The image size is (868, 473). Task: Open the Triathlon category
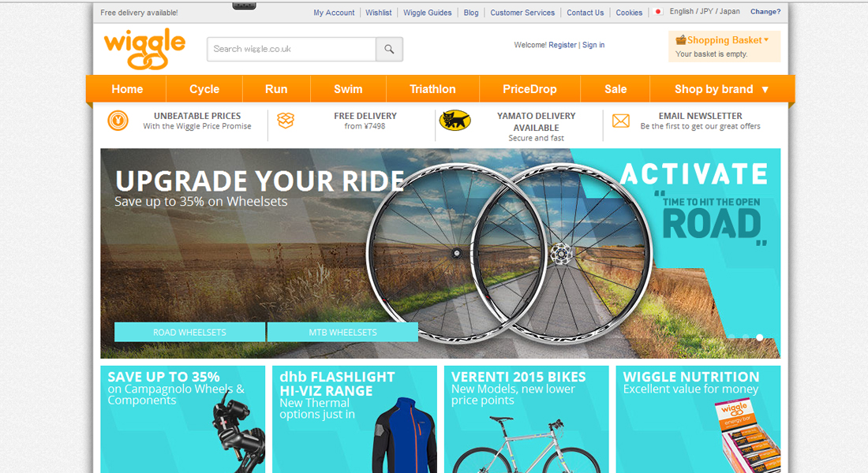pos(432,89)
